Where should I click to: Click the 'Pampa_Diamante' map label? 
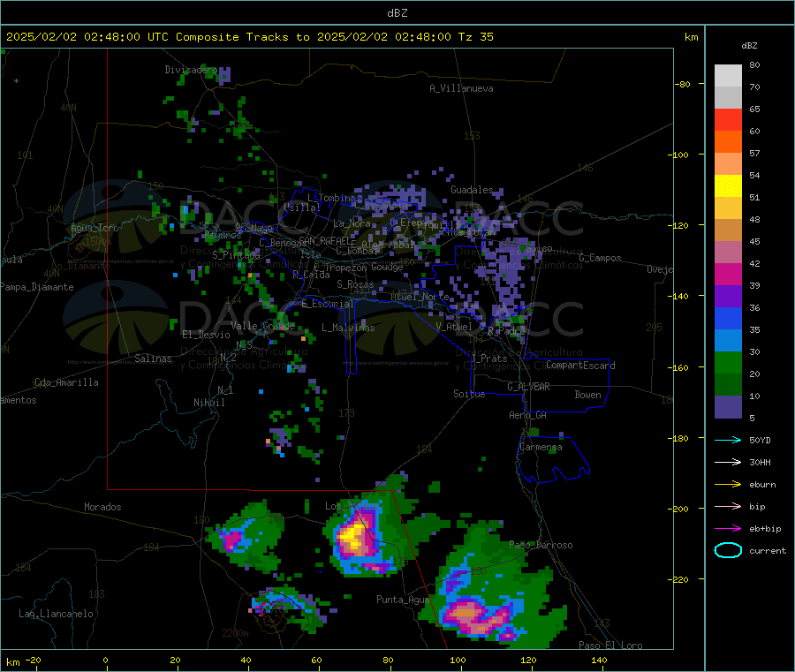(36, 287)
